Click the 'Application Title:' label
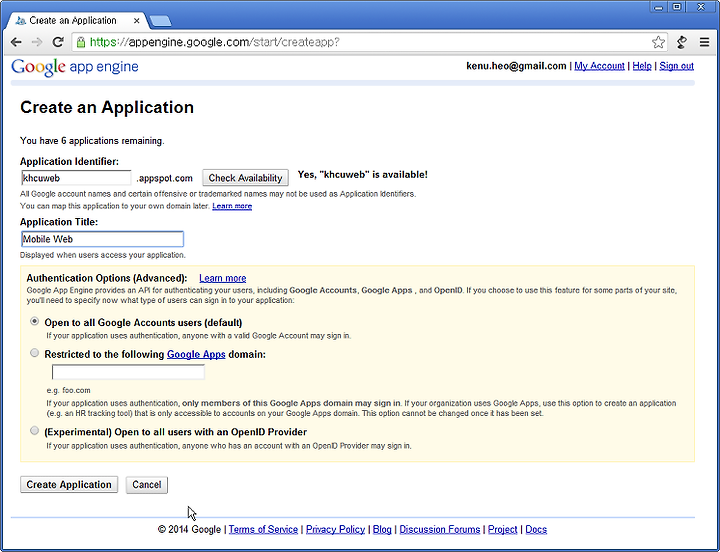 coord(59,222)
